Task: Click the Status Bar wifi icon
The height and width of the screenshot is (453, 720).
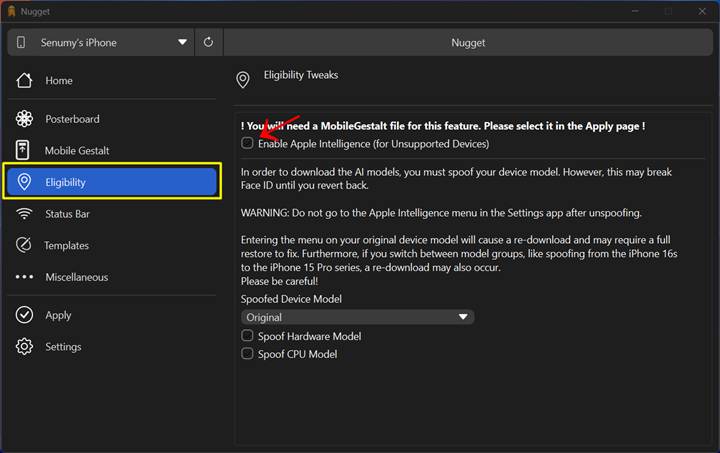Action: coord(24,213)
